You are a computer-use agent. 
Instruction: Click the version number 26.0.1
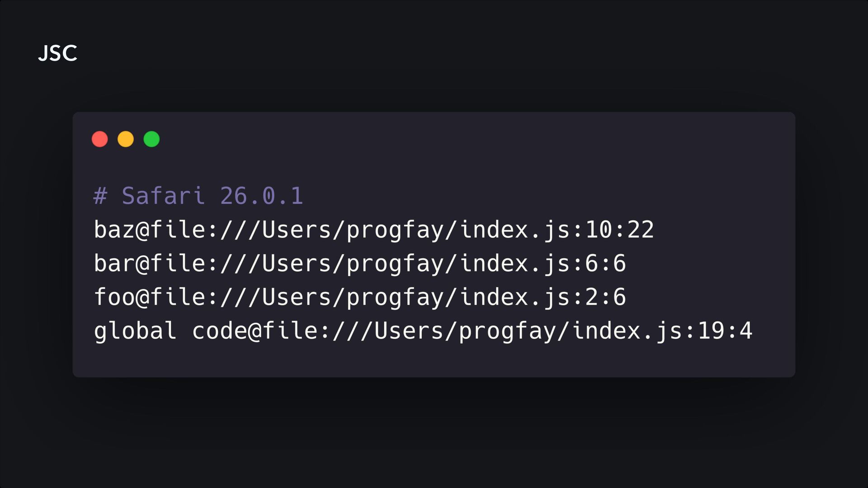261,196
